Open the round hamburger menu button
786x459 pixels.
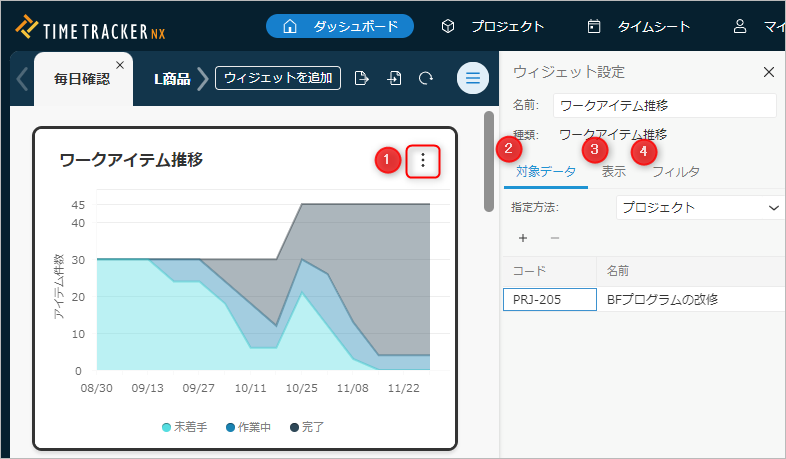coord(472,78)
